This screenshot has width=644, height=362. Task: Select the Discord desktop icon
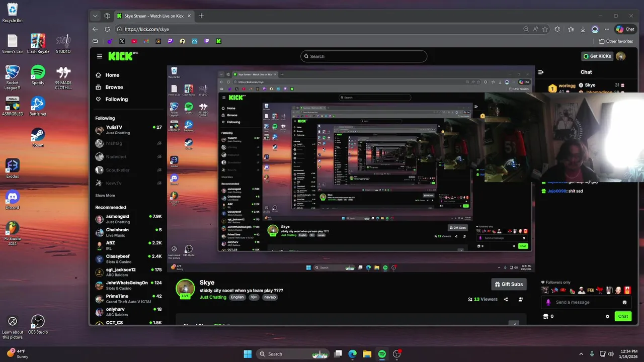tap(13, 200)
